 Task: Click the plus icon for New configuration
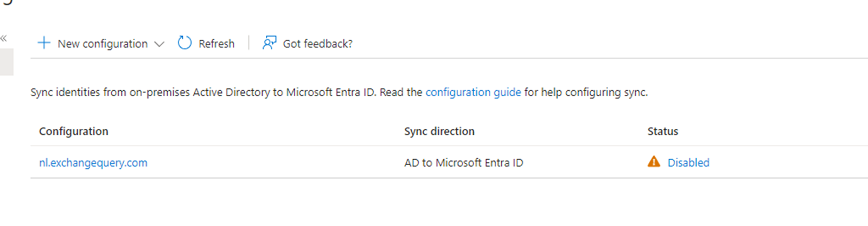[44, 43]
